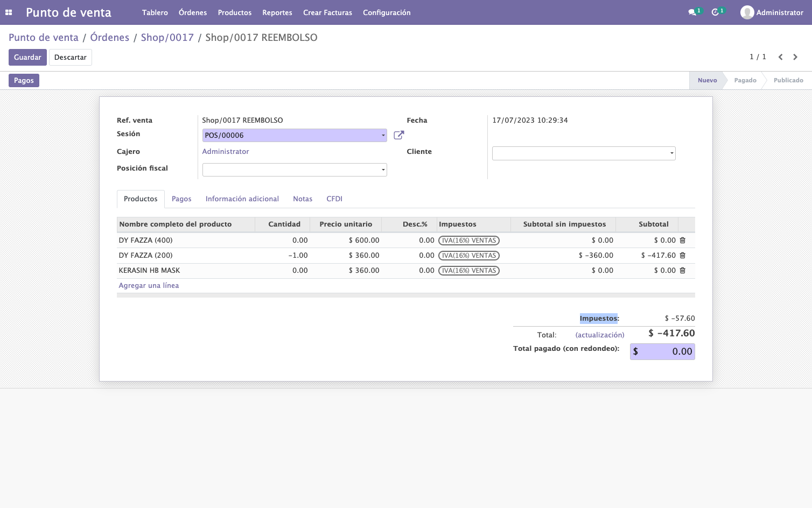This screenshot has width=812, height=508.
Task: Click the Administrator user avatar
Action: click(747, 12)
